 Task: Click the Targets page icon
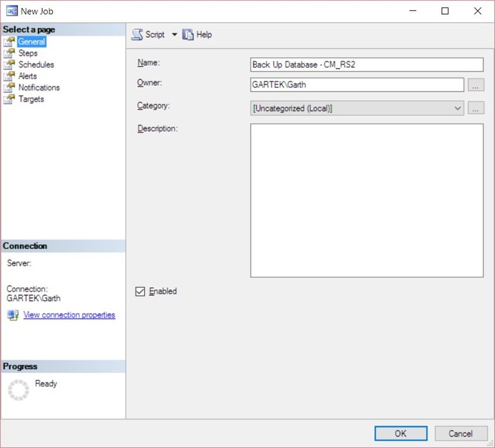click(9, 99)
